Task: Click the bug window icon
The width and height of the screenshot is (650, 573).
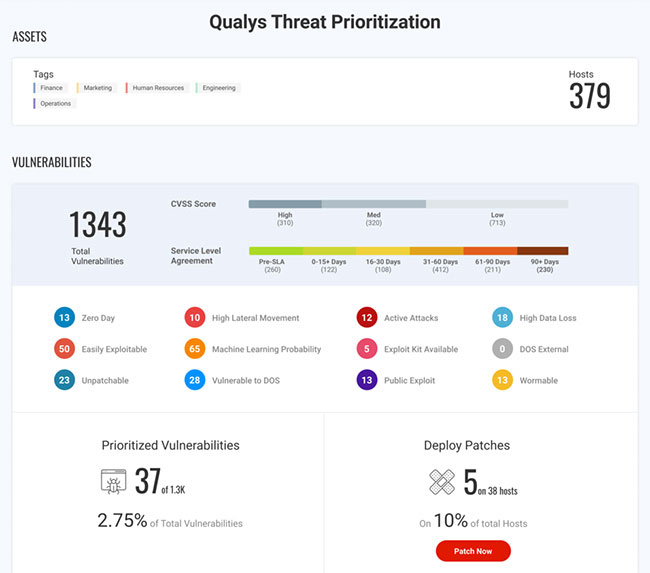Action: pos(114,481)
